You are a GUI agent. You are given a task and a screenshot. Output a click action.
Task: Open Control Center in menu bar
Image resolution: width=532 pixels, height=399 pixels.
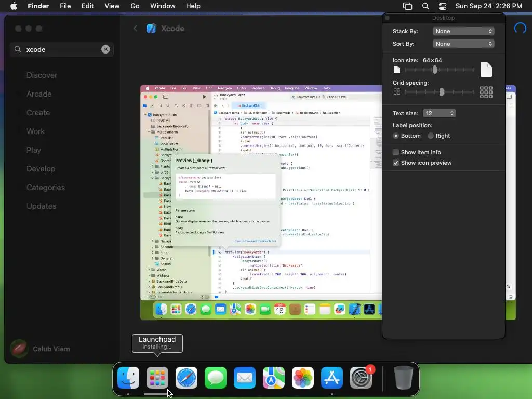pyautogui.click(x=443, y=6)
